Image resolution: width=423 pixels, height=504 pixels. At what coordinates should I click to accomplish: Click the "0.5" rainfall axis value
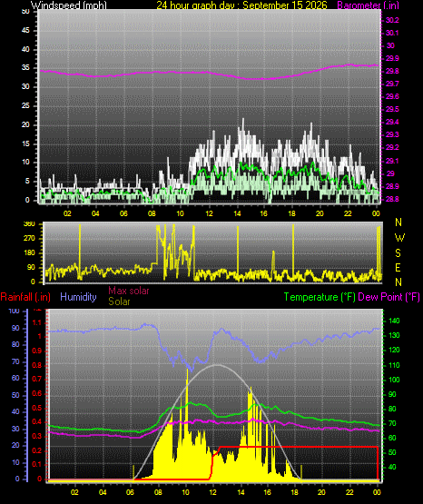click(37, 408)
